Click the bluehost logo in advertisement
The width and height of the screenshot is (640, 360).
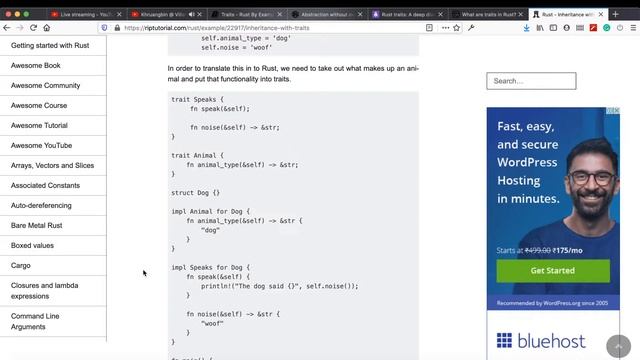pos(541,340)
